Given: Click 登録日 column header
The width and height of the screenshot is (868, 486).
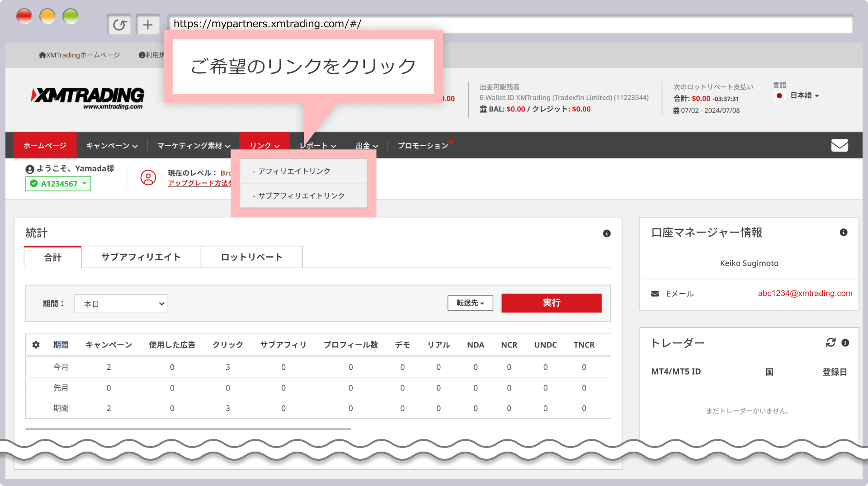Looking at the screenshot, I should (835, 372).
